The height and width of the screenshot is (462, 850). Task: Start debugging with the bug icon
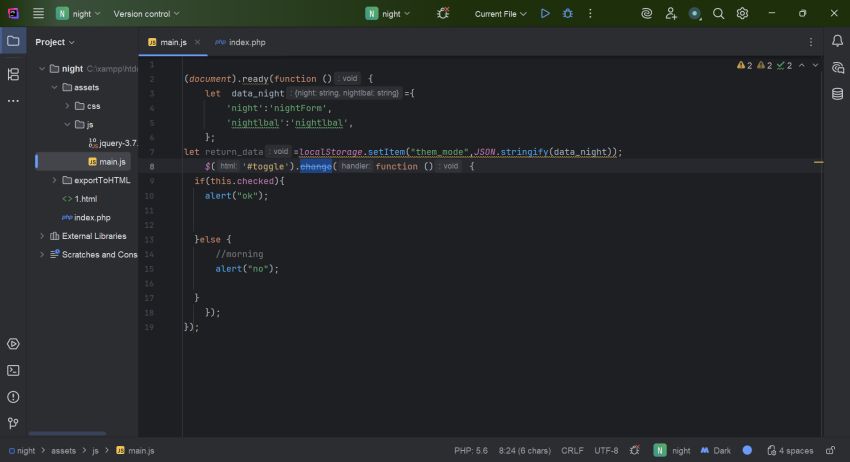pyautogui.click(x=568, y=14)
